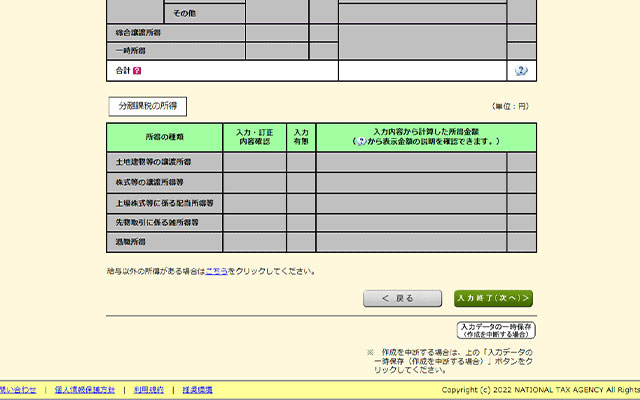Click the 入力有無 column header

click(x=301, y=137)
